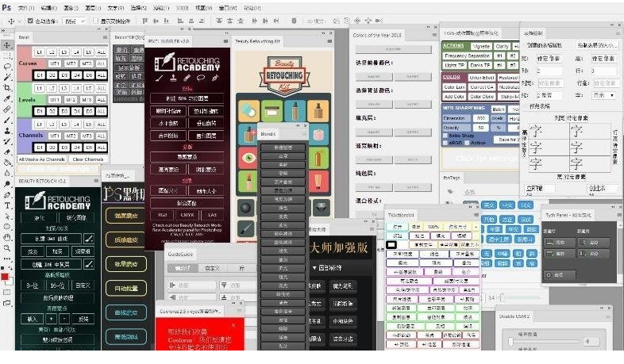Click All Masks As Channels button
This screenshot has width=624, height=364.
[x=42, y=159]
